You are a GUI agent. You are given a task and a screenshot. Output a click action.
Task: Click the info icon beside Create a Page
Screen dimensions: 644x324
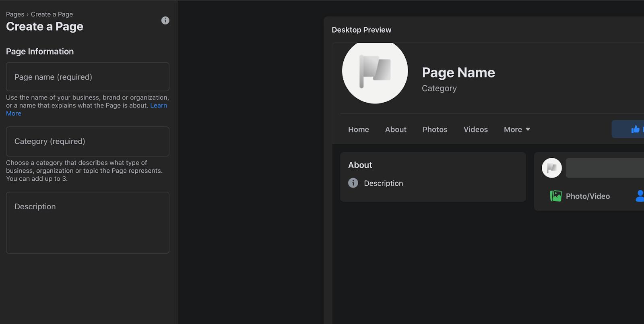point(165,21)
